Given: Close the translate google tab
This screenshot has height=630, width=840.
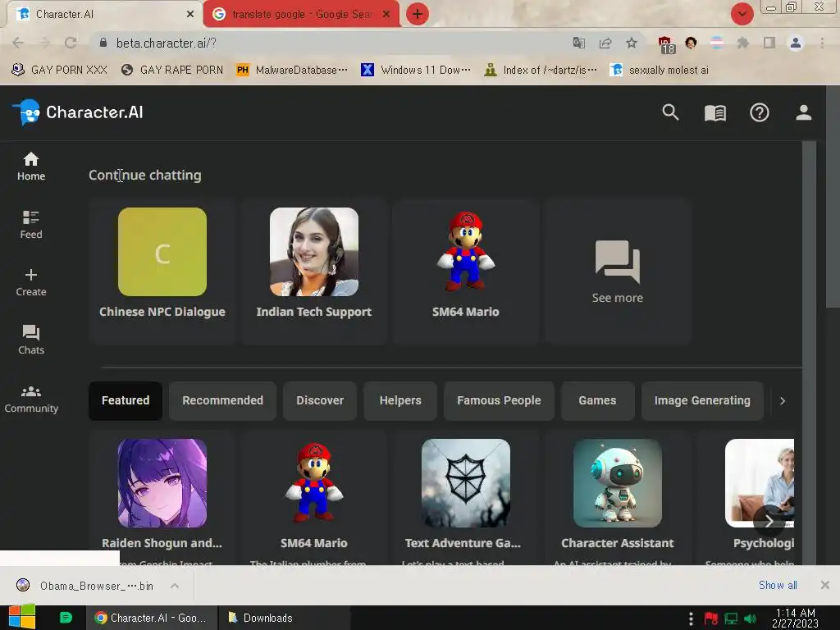Looking at the screenshot, I should (386, 15).
